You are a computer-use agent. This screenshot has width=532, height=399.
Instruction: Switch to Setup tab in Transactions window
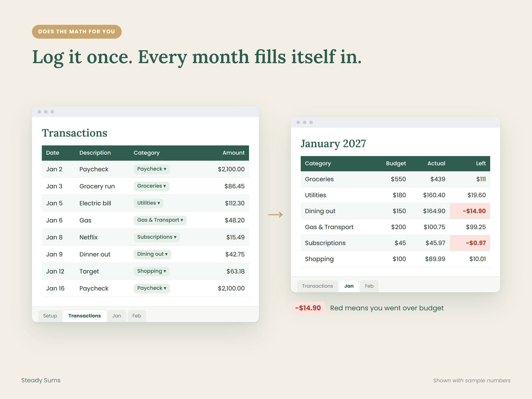(x=50, y=316)
